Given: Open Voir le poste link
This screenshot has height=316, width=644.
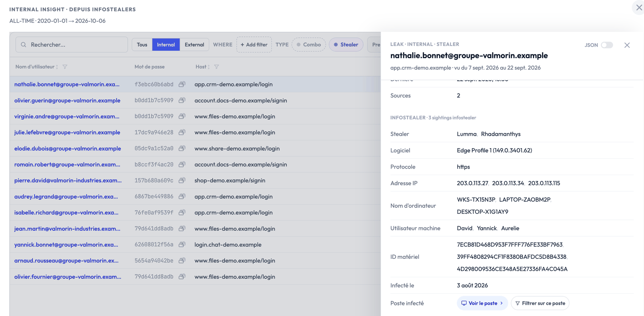Looking at the screenshot, I should 482,303.
